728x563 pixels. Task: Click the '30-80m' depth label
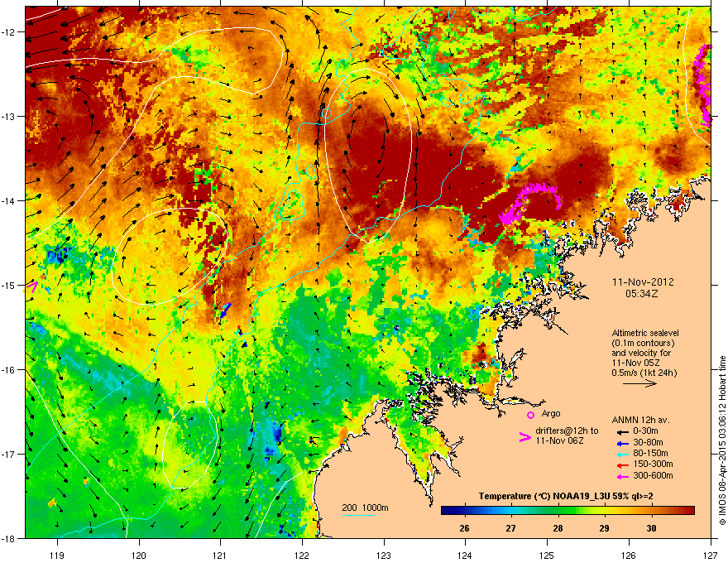pos(648,442)
